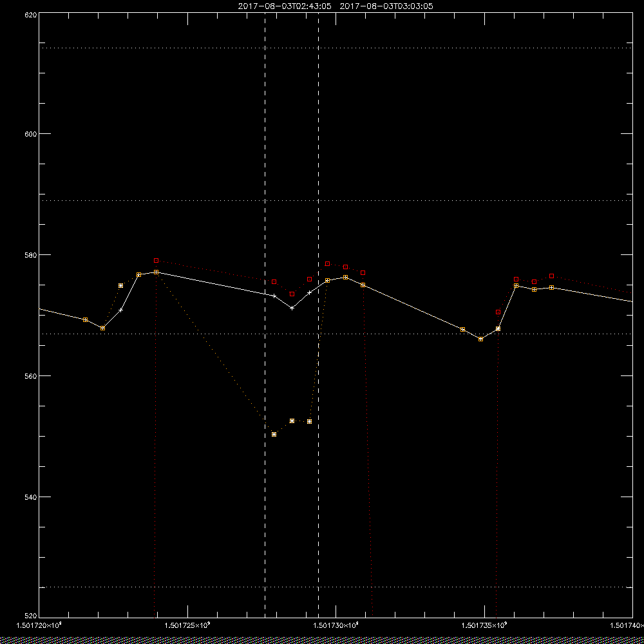Select the rightmost red square marker
Viewport: 644px width, 644px height.
(x=552, y=276)
